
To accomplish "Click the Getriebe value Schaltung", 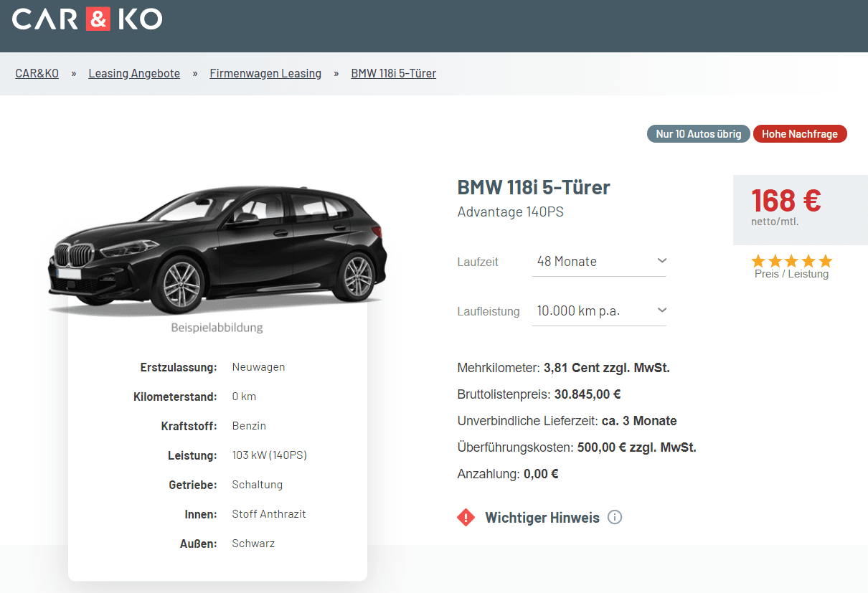I will click(258, 485).
